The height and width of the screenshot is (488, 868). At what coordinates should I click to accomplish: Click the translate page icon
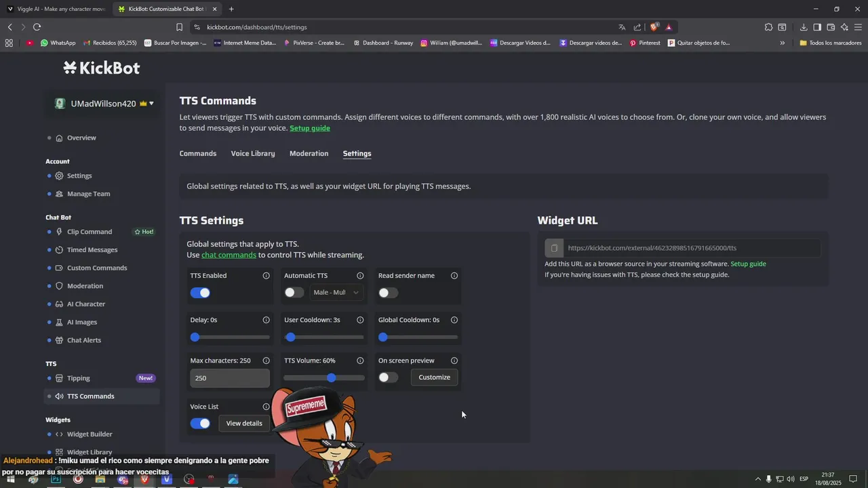click(622, 27)
